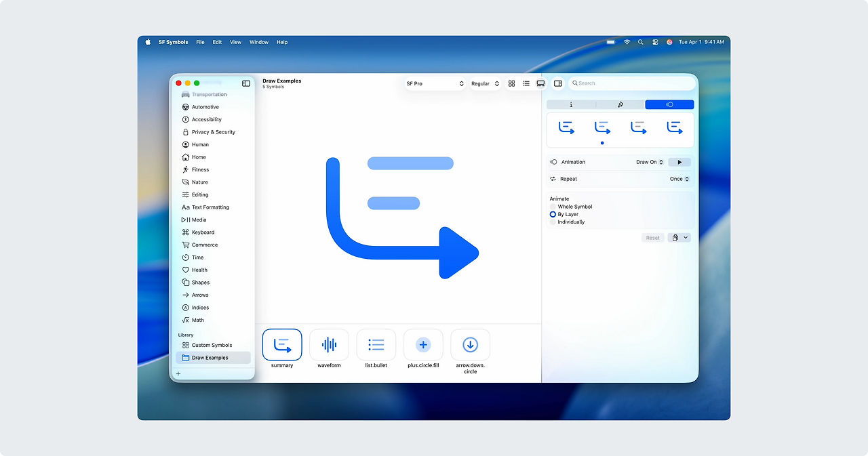Image resolution: width=868 pixels, height=456 pixels.
Task: Open the Edit menu
Action: 217,42
